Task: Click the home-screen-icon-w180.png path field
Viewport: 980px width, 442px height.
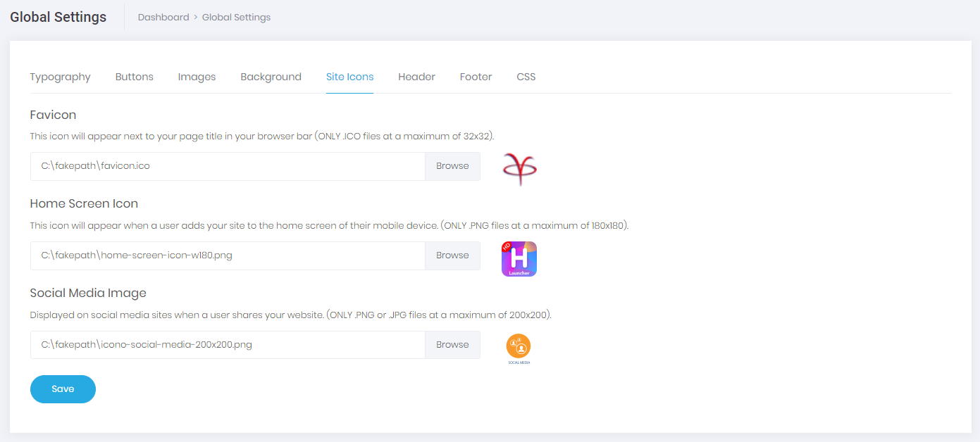Action: 228,255
